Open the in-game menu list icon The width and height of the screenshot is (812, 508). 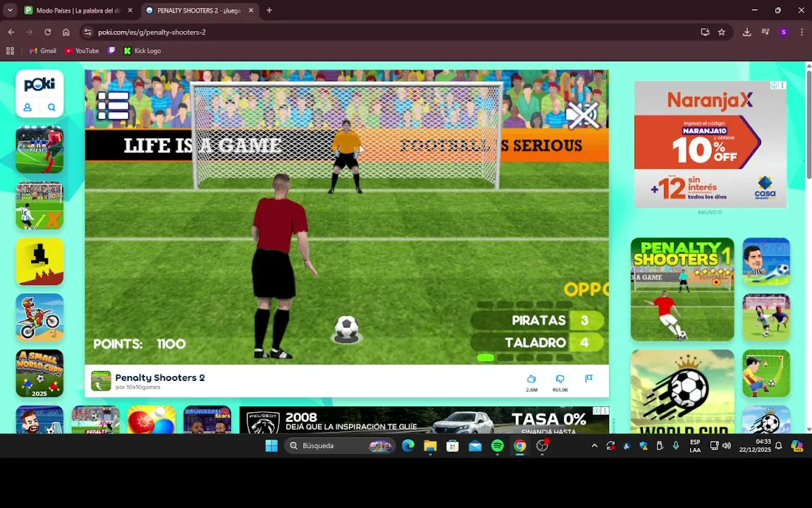coord(113,105)
